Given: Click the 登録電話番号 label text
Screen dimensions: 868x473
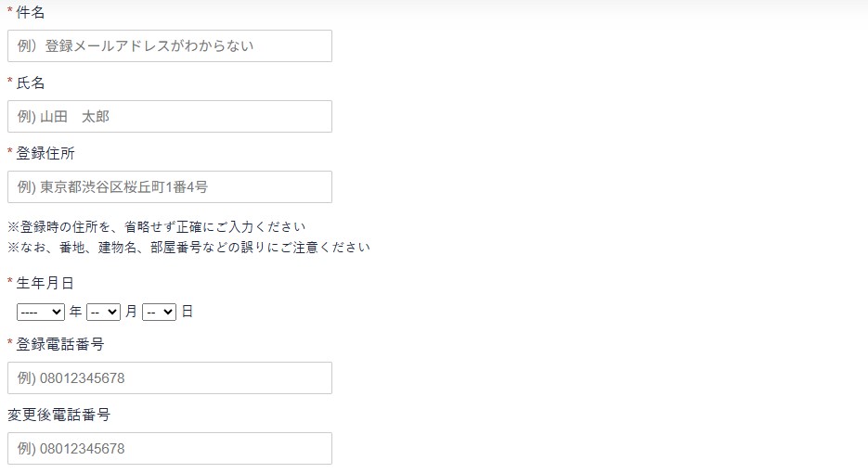Looking at the screenshot, I should click(60, 344).
